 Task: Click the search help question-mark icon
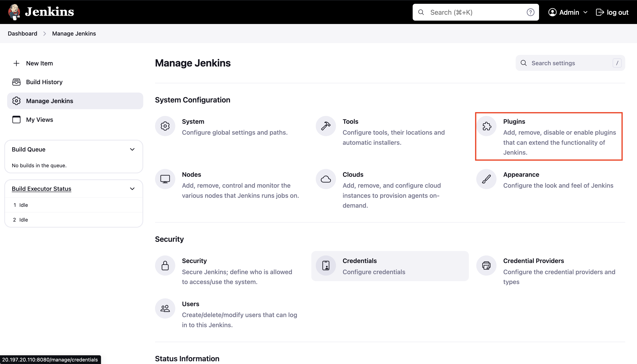530,12
